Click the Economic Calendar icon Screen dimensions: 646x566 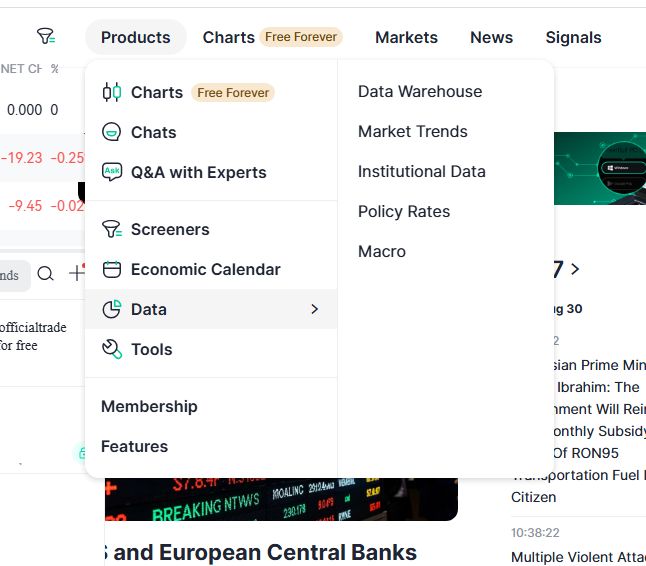click(112, 269)
